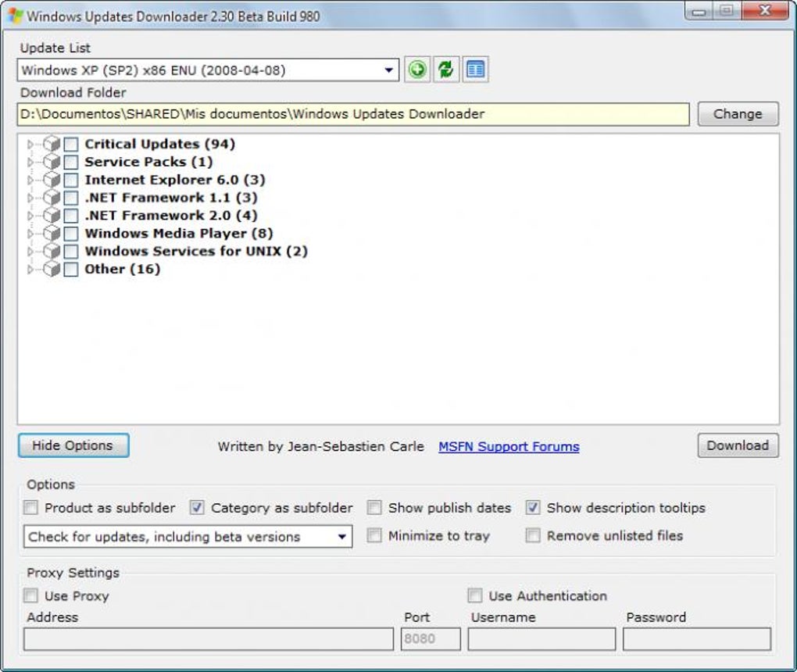Select the Internet Explorer 6.0 (3) label
797x672 pixels.
(175, 180)
